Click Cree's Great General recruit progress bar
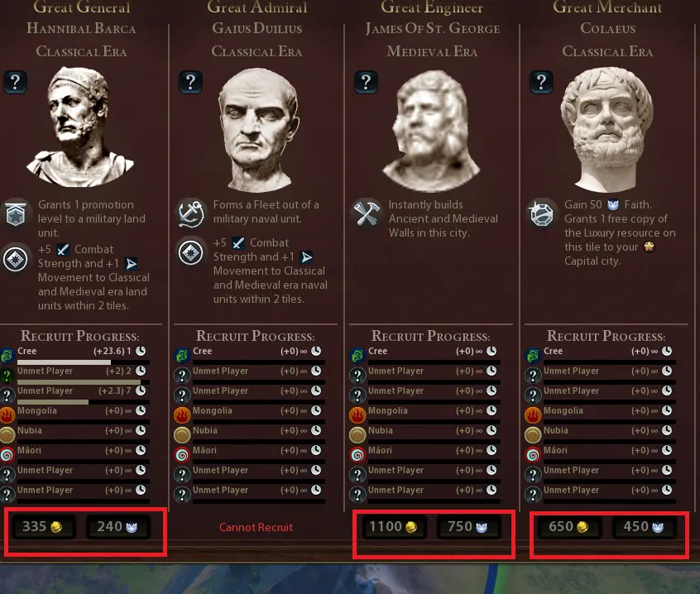 pyautogui.click(x=83, y=362)
